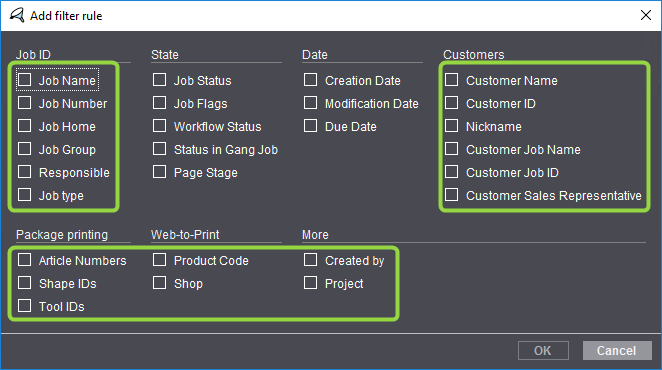The image size is (662, 370).
Task: Tick the Job Number filter option
Action: 24,103
